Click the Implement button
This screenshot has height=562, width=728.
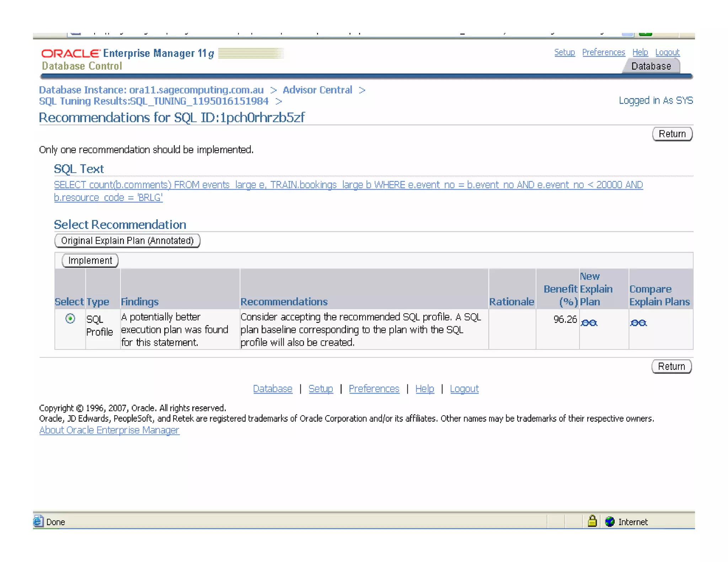[x=90, y=260]
